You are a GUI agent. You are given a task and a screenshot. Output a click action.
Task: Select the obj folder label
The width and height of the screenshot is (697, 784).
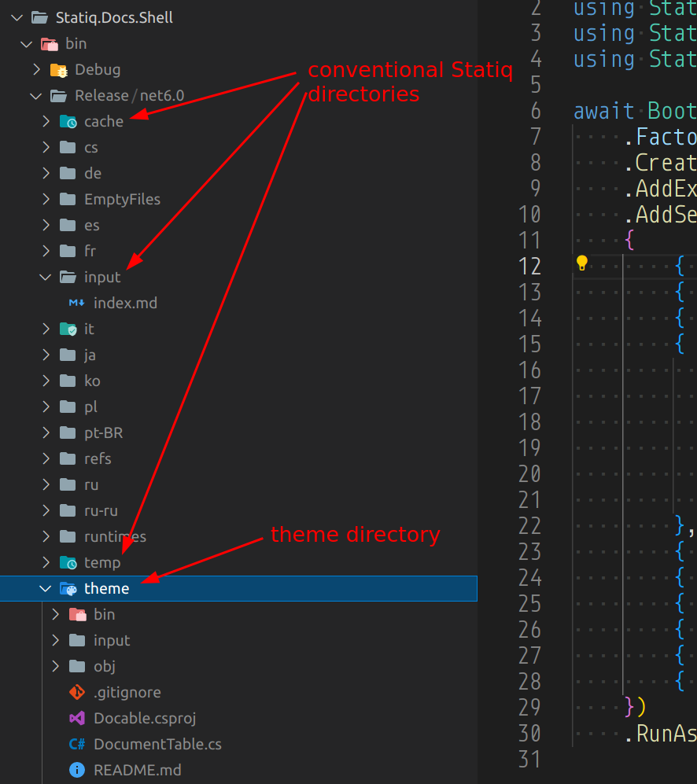105,667
